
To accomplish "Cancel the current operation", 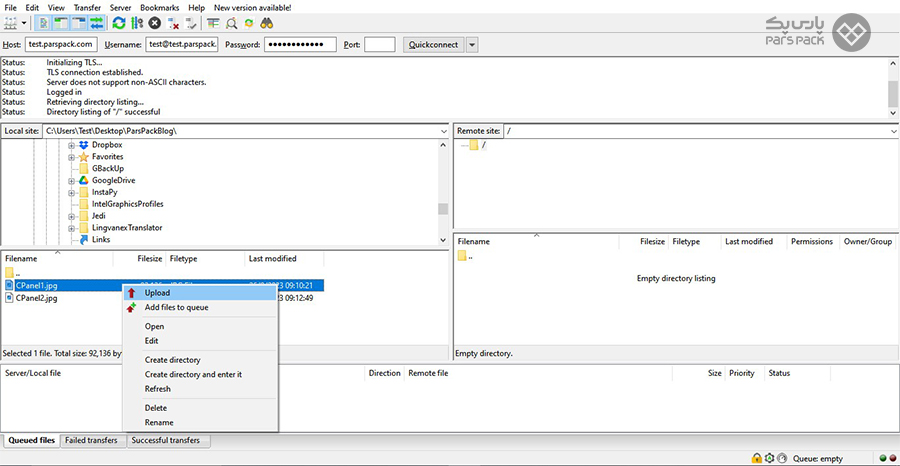I will 154,23.
